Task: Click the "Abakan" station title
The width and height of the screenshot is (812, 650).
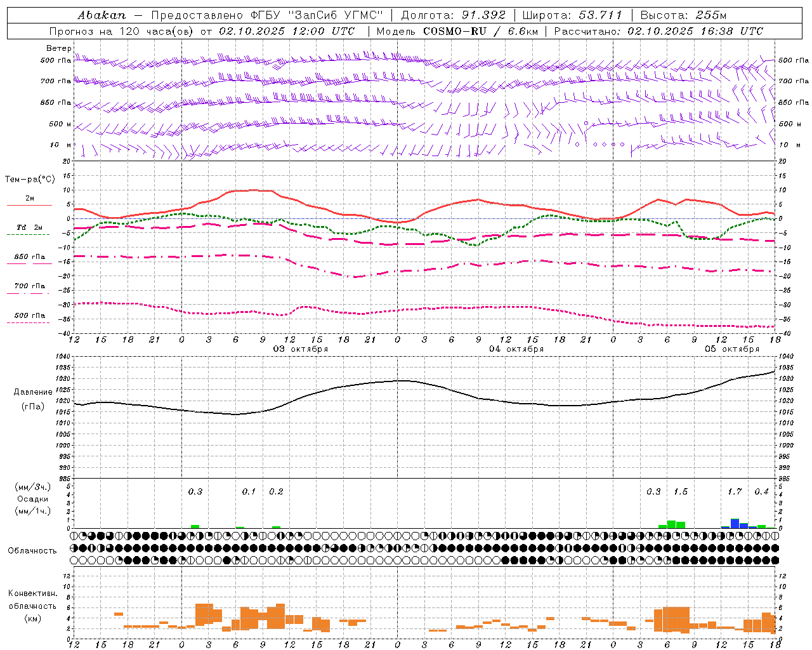Action: 101,15
